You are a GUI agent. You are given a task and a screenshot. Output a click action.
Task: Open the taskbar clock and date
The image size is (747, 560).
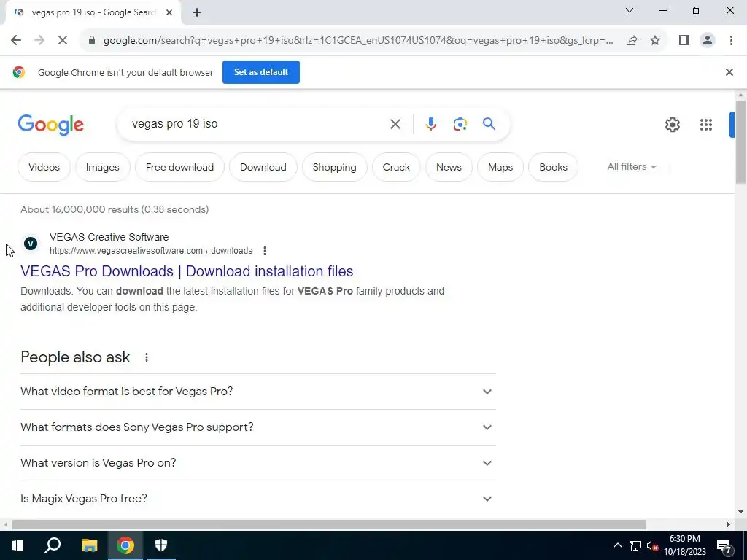684,545
